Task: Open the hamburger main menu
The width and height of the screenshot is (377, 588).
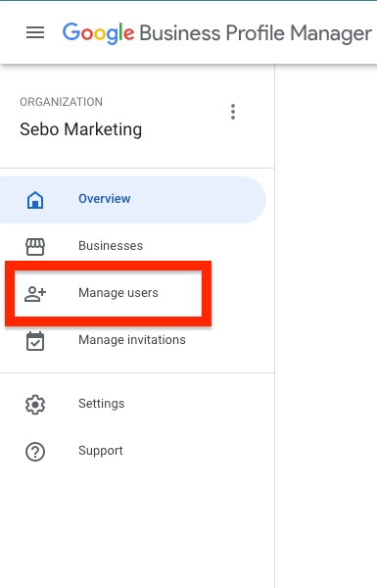Action: pos(35,33)
